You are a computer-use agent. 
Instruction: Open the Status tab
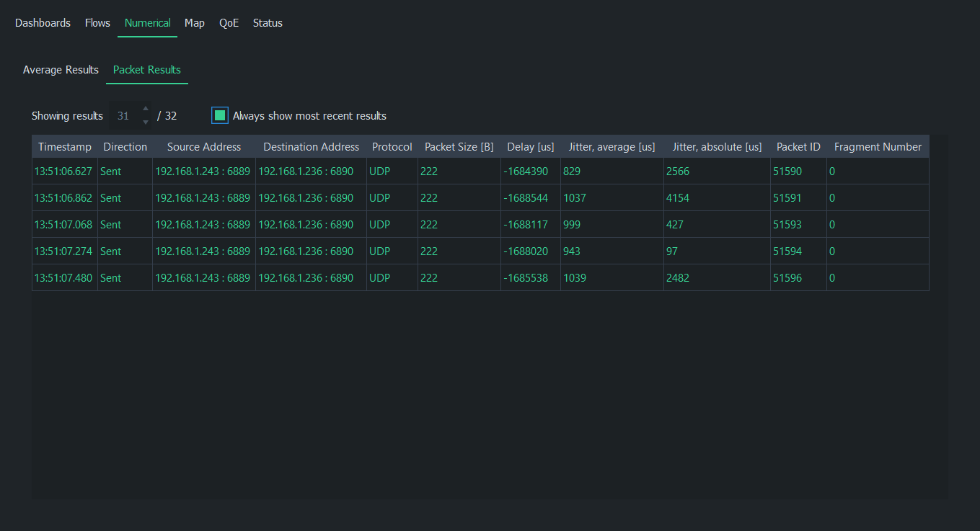(268, 23)
